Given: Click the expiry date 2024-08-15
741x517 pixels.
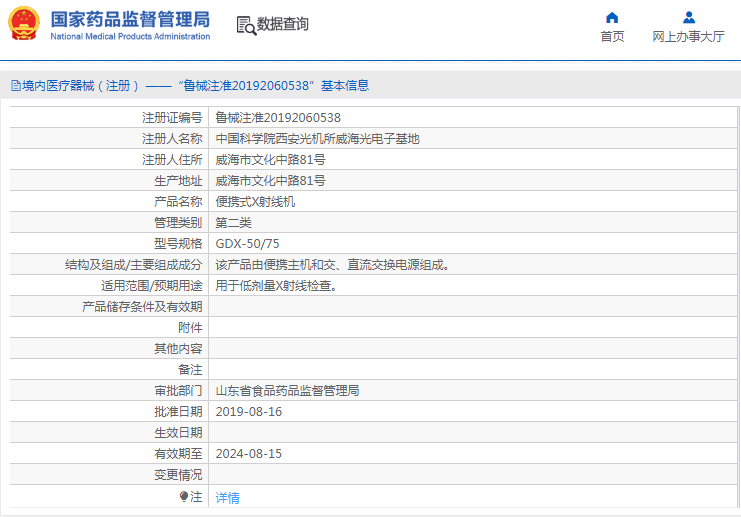Looking at the screenshot, I should click(249, 454).
